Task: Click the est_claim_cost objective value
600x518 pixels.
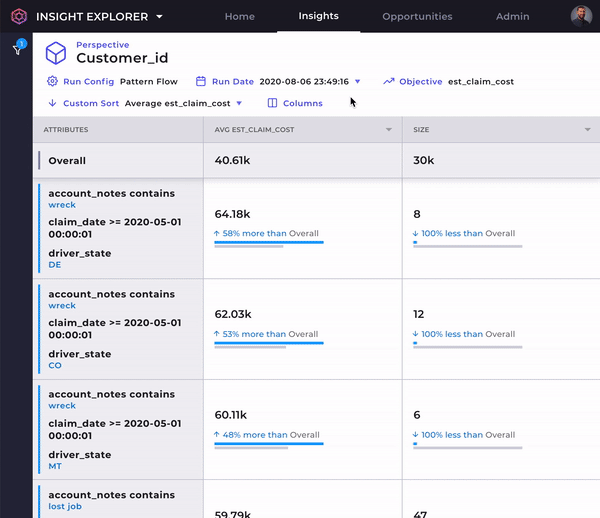Action: pyautogui.click(x=481, y=81)
